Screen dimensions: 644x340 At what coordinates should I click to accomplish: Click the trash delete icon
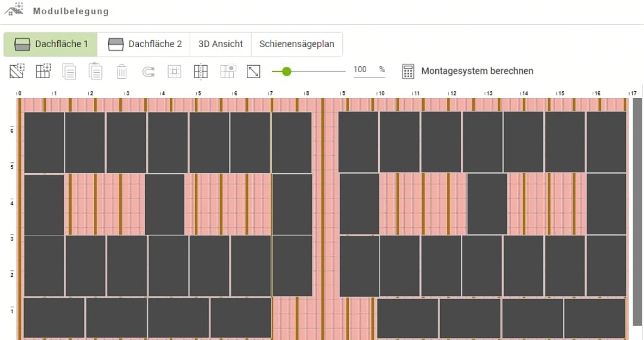122,72
